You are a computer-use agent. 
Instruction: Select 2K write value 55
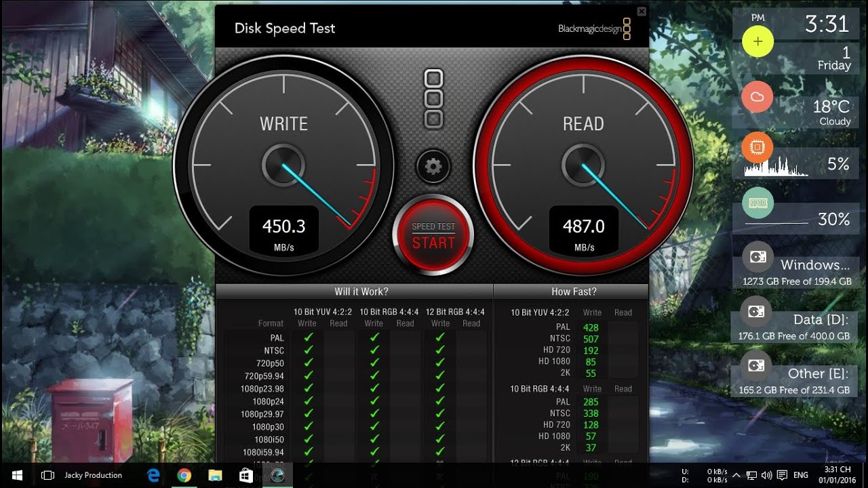click(591, 373)
